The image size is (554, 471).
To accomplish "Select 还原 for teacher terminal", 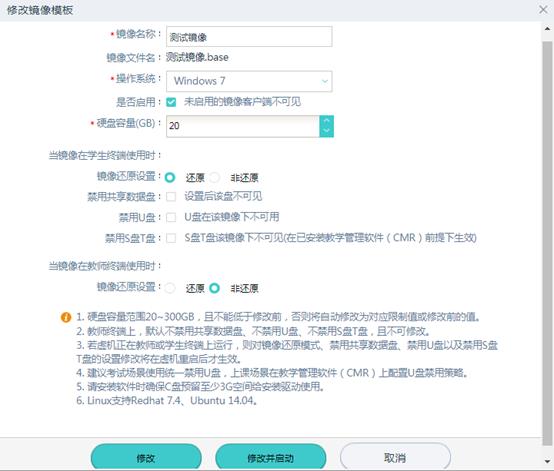I will [170, 288].
